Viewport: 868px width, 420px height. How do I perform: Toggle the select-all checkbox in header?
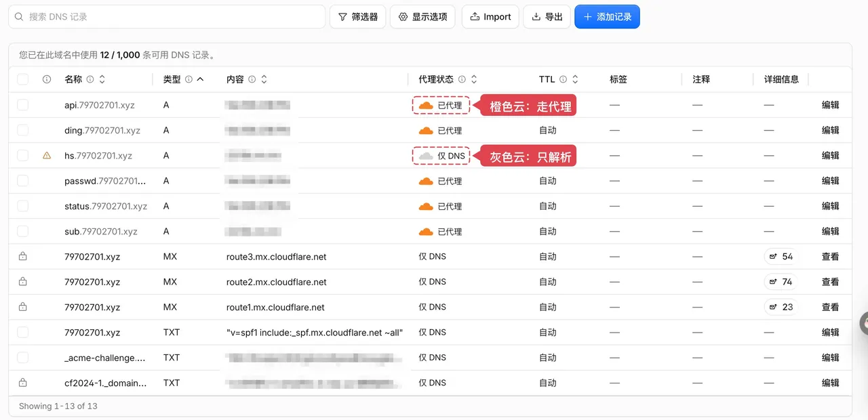click(x=23, y=79)
